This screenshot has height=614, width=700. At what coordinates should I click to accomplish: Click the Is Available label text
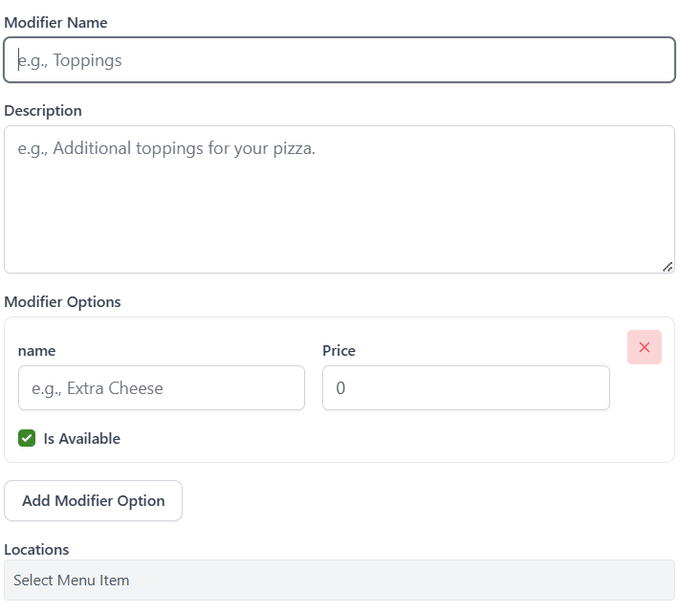pos(82,439)
